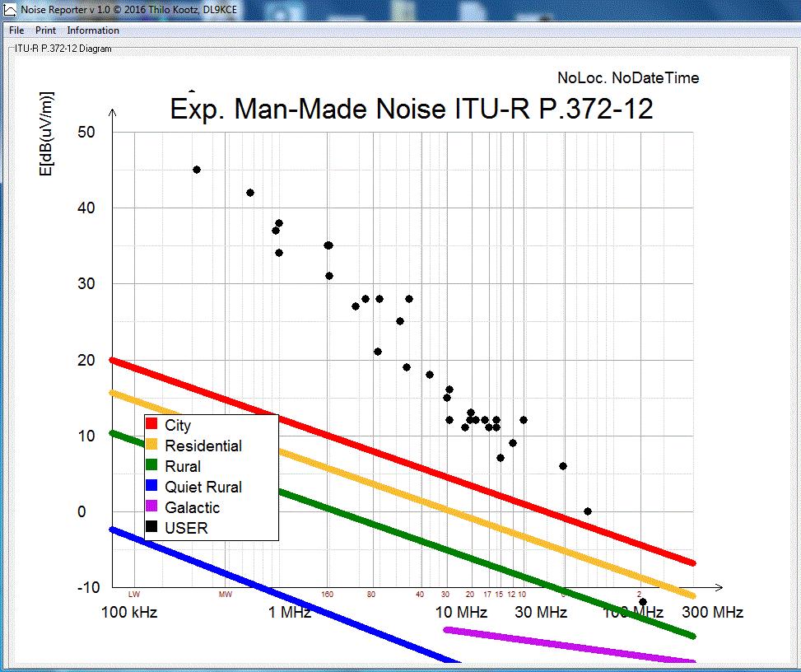
Task: Click the -10 y-axis tick label
Action: [x=88, y=587]
